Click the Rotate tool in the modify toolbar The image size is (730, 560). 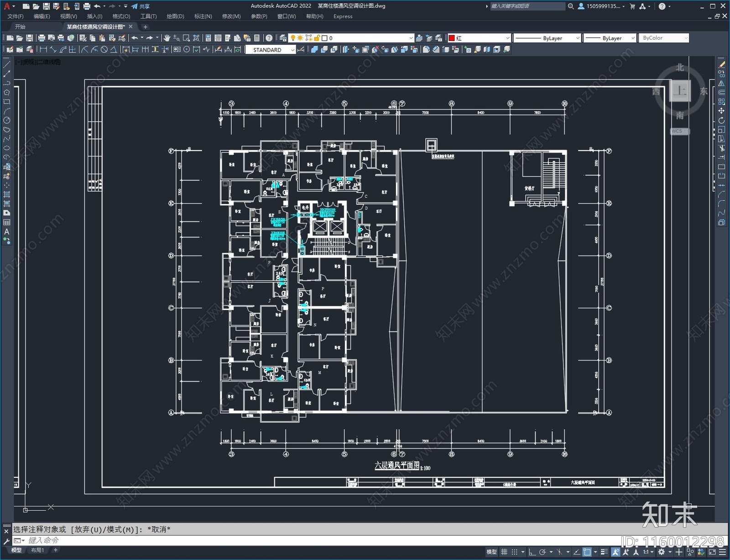click(721, 120)
